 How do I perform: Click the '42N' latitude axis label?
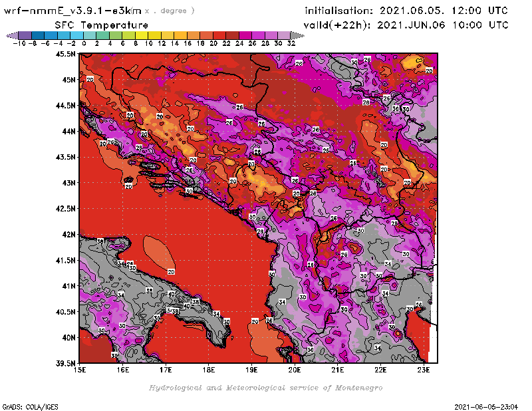click(x=68, y=235)
